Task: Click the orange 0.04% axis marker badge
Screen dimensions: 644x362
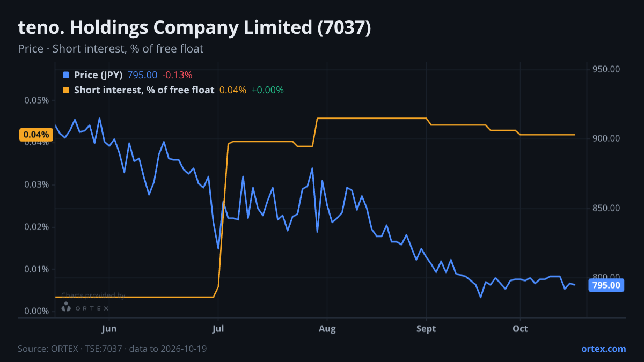Action: point(36,135)
